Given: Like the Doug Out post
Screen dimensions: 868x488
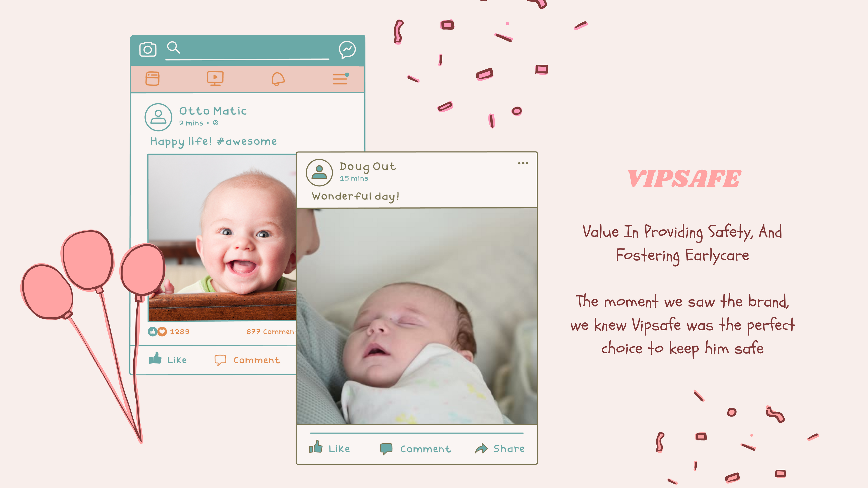Looking at the screenshot, I should [x=330, y=448].
